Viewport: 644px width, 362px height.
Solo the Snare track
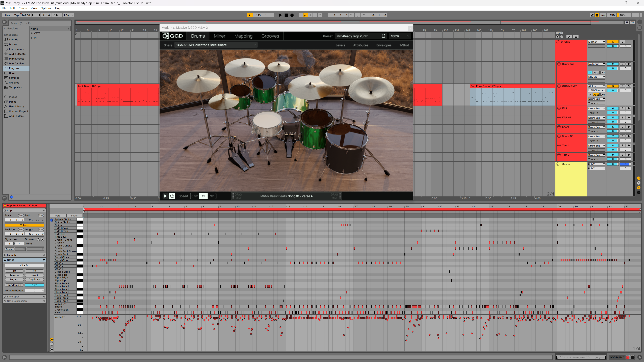click(x=622, y=127)
